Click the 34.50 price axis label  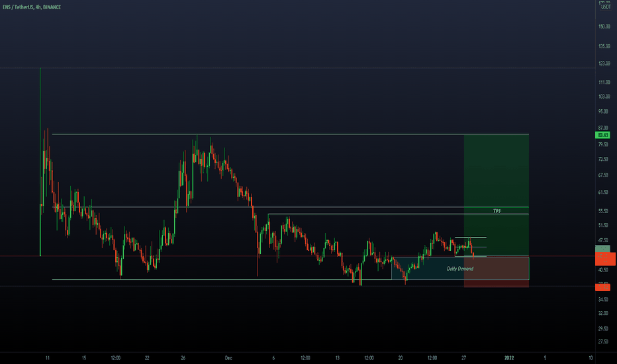[603, 299]
